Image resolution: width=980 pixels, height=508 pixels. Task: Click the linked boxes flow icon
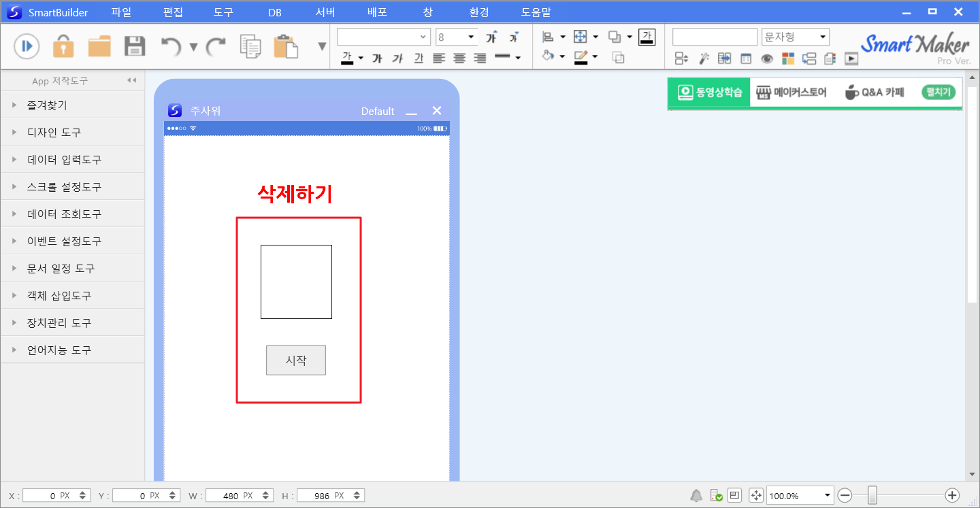click(x=809, y=58)
